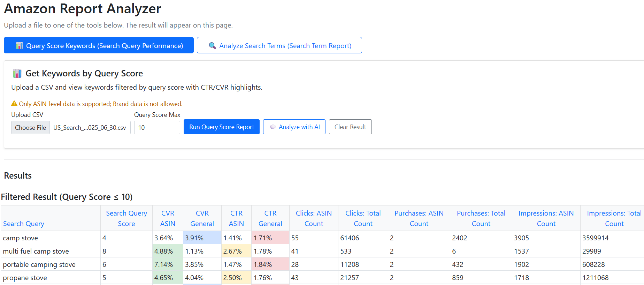Clear the result

[x=350, y=127]
